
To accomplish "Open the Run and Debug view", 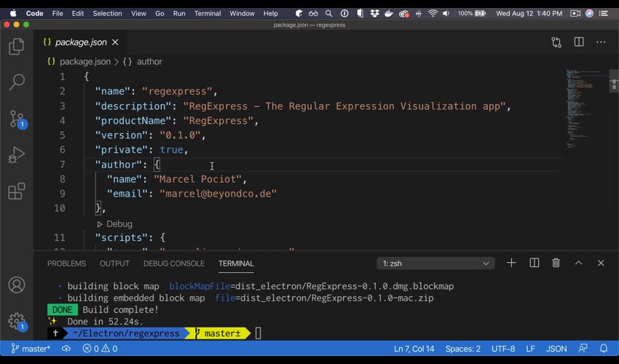I will click(17, 155).
